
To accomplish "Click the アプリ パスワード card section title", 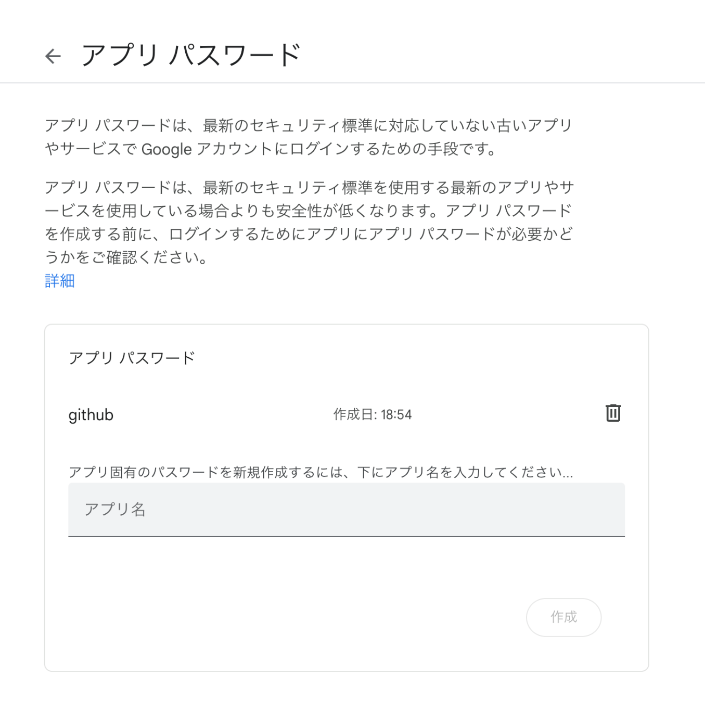I will click(x=133, y=357).
